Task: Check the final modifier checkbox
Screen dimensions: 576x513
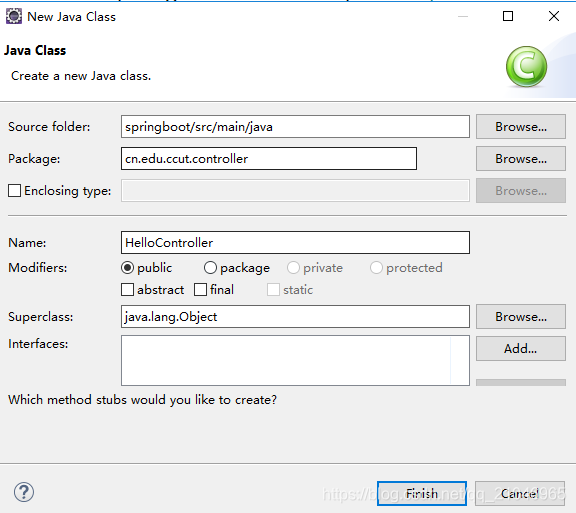Action: click(x=201, y=290)
